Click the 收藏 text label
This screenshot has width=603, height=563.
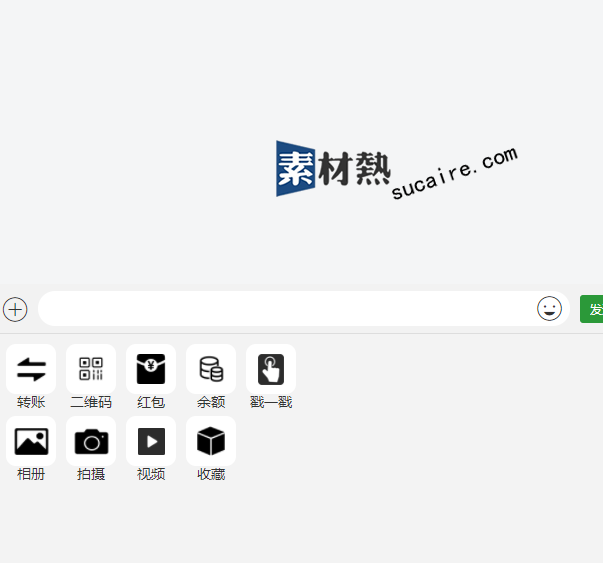point(211,474)
